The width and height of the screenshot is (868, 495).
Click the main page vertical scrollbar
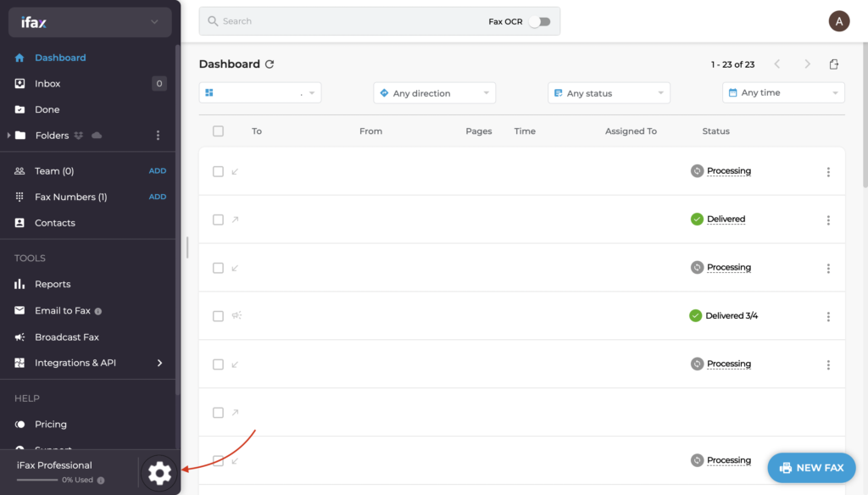[x=865, y=116]
